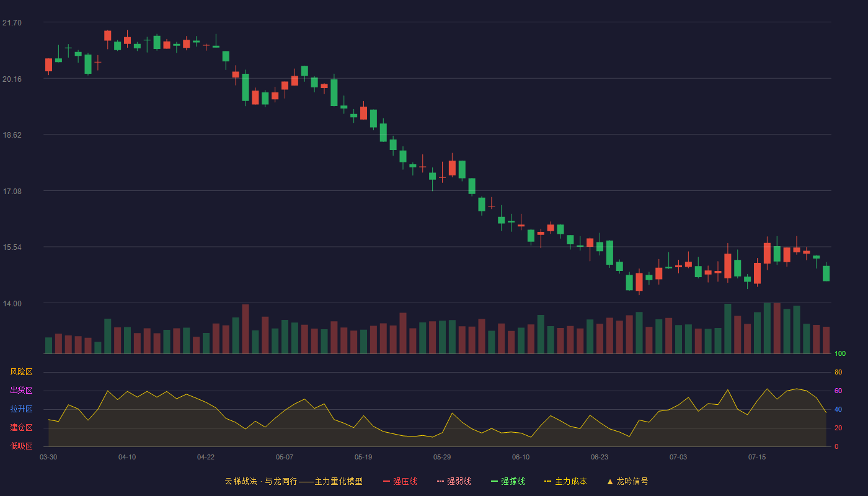Toggle the 强弱线 legend series
The image size is (868, 496).
point(454,481)
